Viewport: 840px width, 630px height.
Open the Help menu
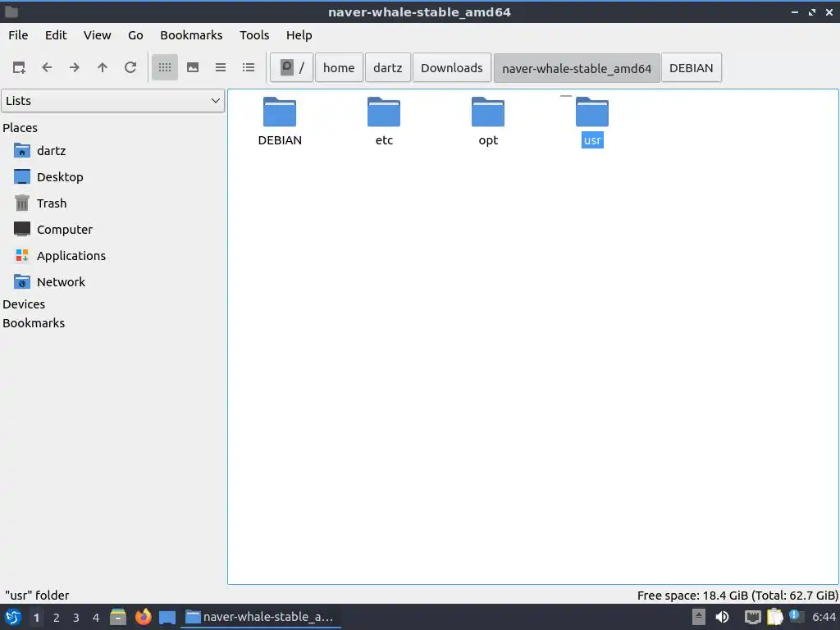coord(299,34)
